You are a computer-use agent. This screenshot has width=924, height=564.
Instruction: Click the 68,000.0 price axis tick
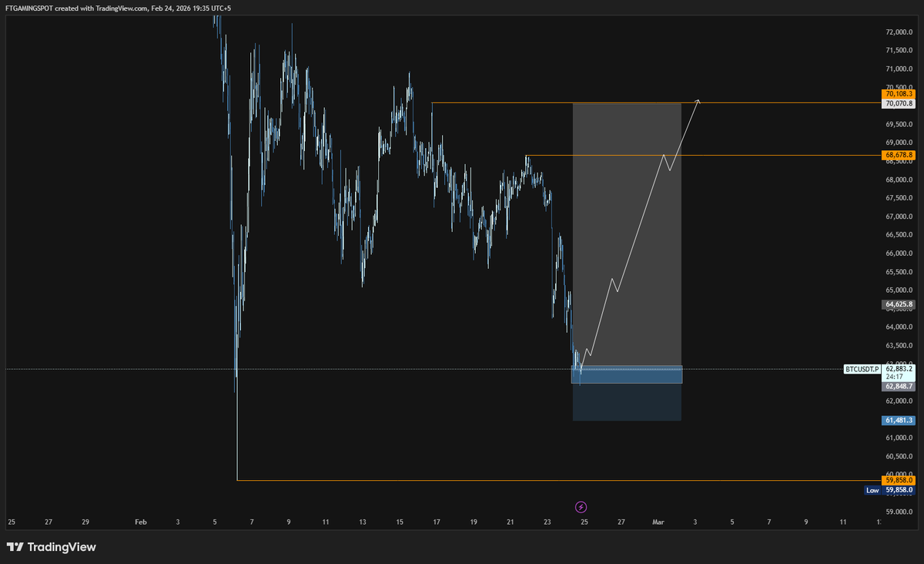pos(899,180)
